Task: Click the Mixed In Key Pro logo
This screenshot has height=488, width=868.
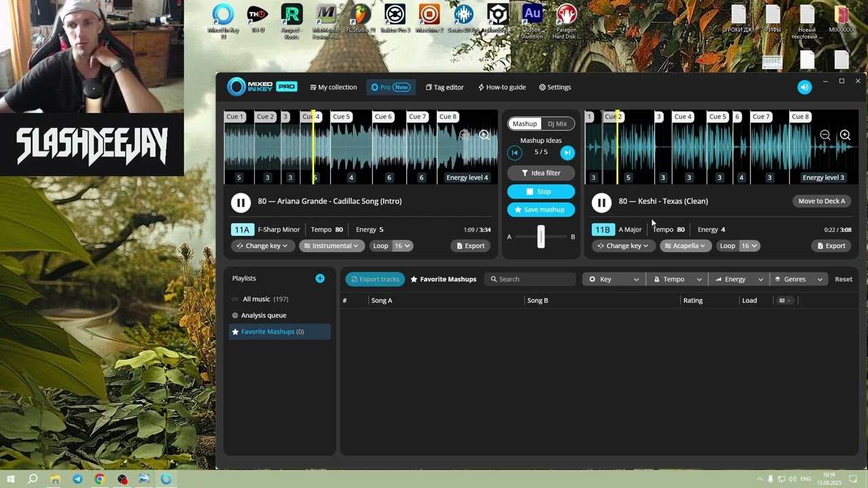Action: pyautogui.click(x=262, y=87)
